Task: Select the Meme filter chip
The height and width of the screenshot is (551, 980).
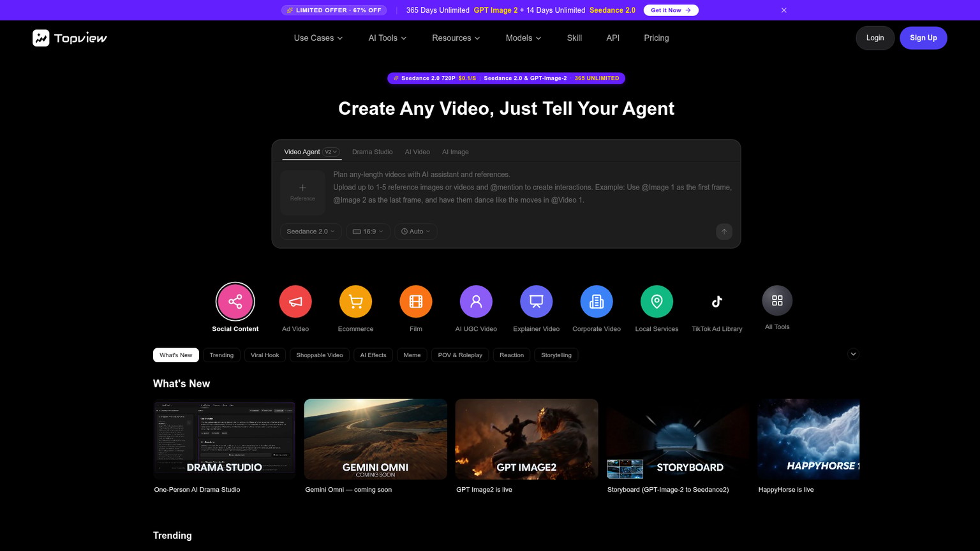Action: coord(412,355)
